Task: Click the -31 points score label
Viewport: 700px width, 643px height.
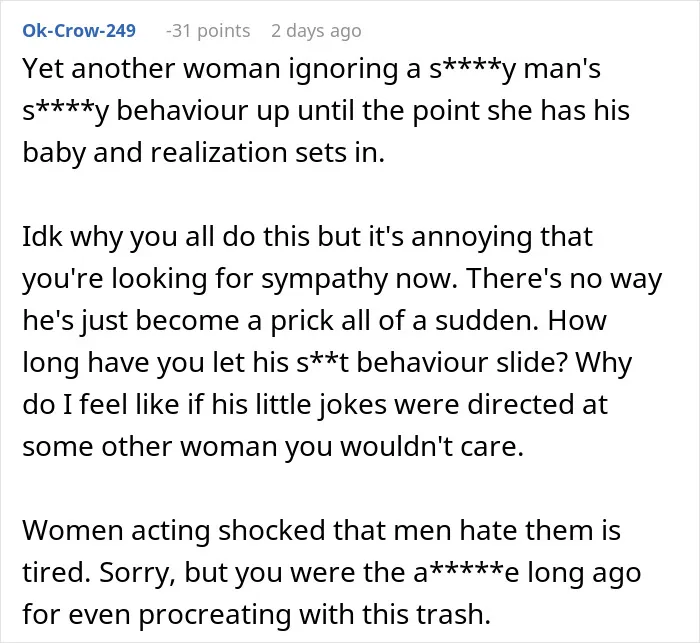Action: click(x=208, y=31)
